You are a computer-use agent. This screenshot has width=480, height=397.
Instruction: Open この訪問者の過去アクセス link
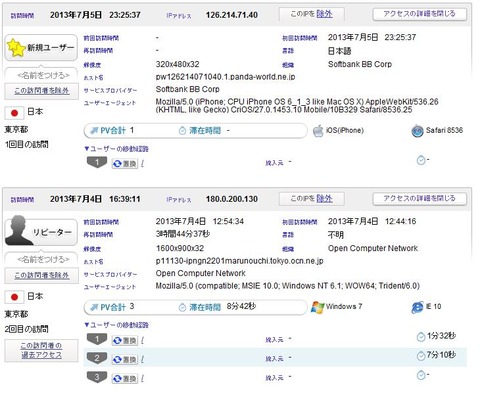tap(41, 350)
